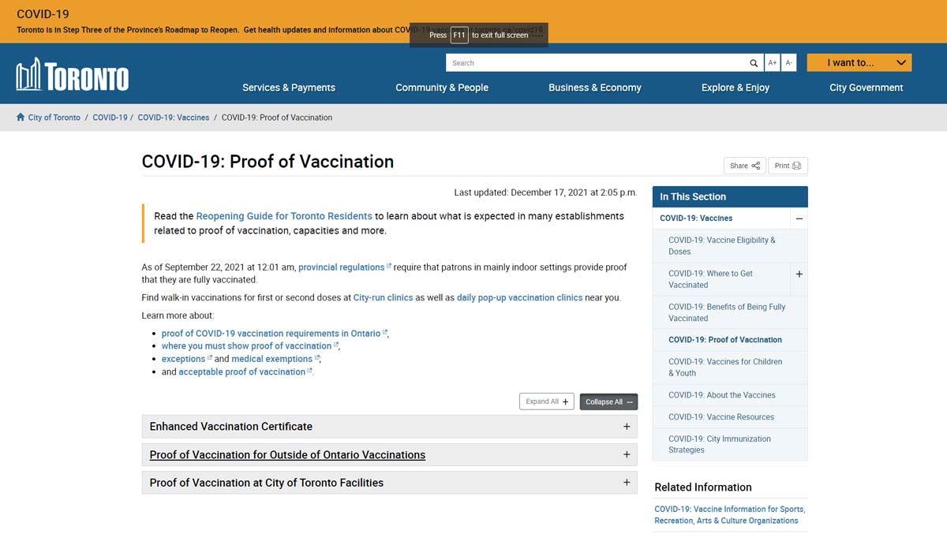This screenshot has width=947, height=560.
Task: Open Business & Economy menu
Action: click(595, 88)
